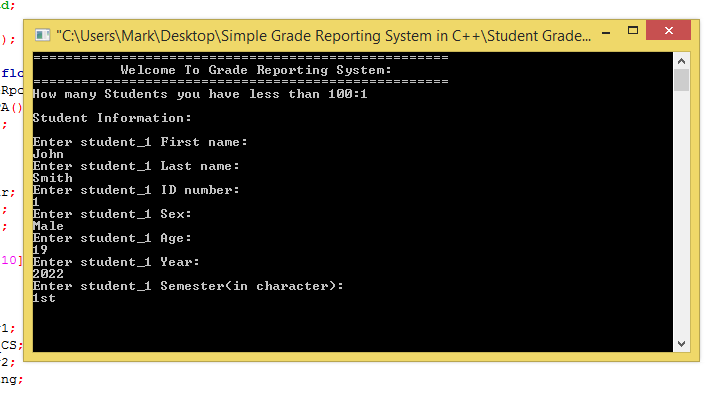Image resolution: width=724 pixels, height=398 pixels.
Task: Click the 1st semester input line
Action: pyautogui.click(x=44, y=298)
